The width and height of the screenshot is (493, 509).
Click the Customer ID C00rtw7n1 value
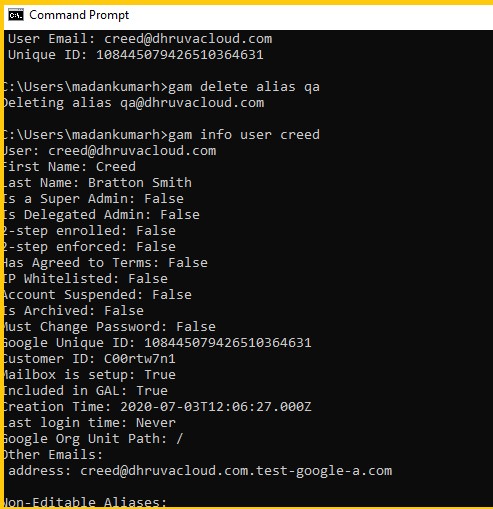coord(140,359)
